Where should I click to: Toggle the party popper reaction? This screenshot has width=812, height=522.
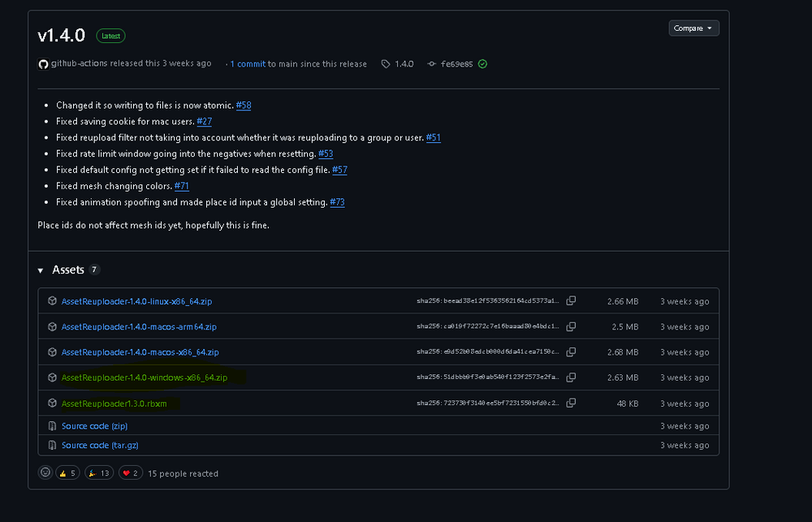pos(99,472)
